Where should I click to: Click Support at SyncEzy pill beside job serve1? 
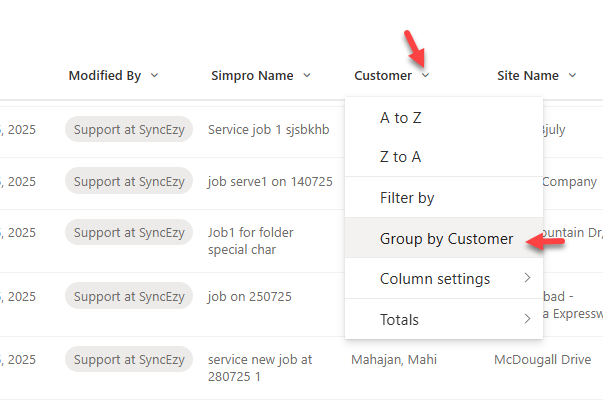click(129, 182)
